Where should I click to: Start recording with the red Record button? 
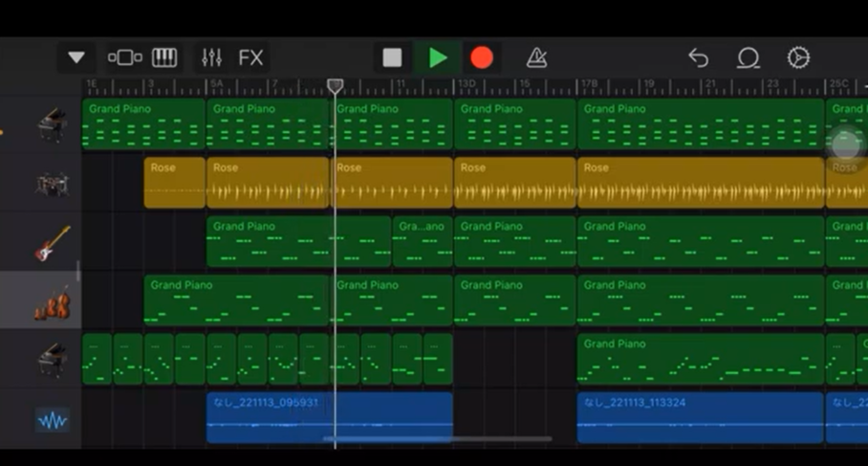(x=481, y=57)
